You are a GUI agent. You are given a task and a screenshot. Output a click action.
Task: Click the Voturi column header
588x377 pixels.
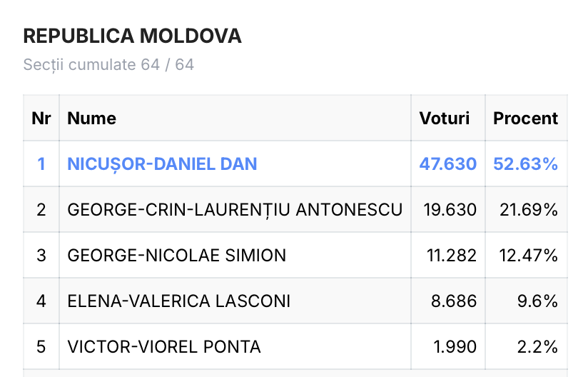[x=445, y=118]
